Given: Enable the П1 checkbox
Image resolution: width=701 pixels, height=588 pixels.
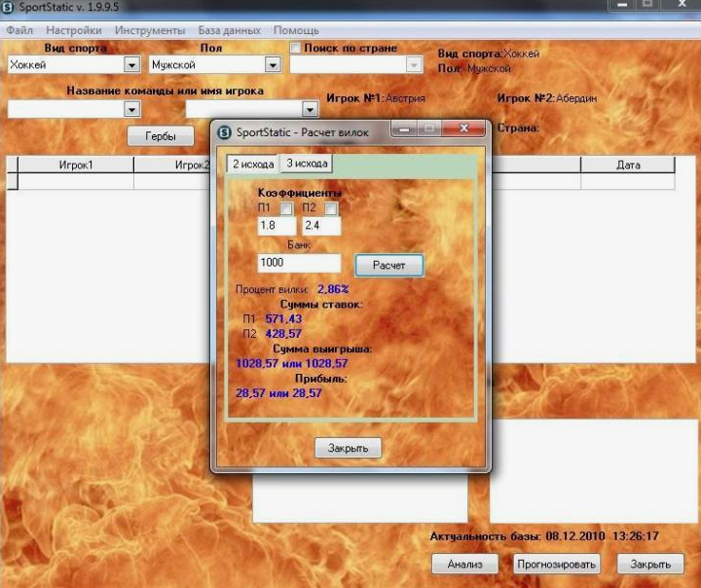Looking at the screenshot, I should point(286,208).
